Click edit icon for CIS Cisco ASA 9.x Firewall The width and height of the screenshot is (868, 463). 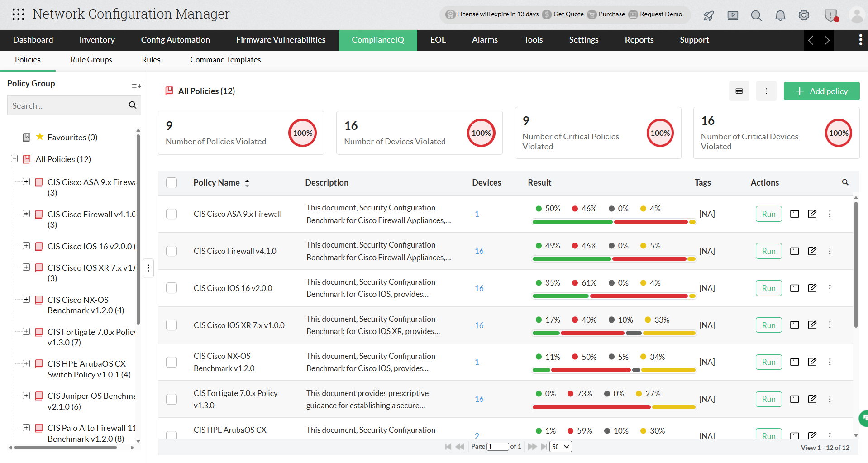pos(812,214)
